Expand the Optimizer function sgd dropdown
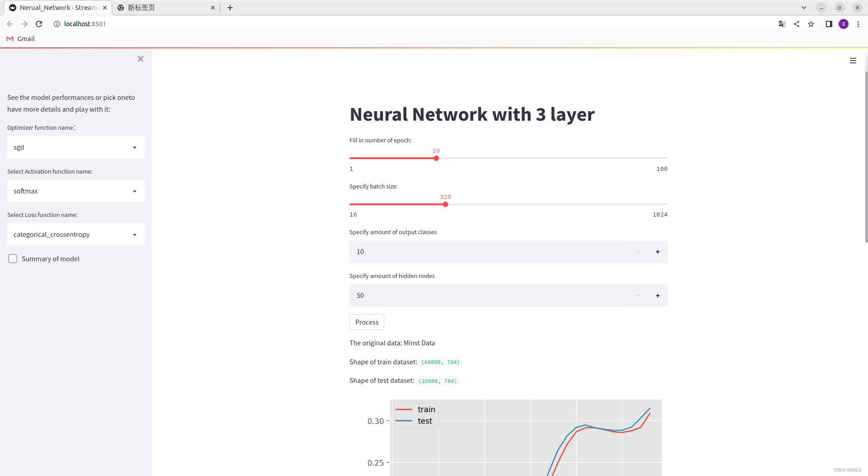This screenshot has width=868, height=476. coord(76,147)
